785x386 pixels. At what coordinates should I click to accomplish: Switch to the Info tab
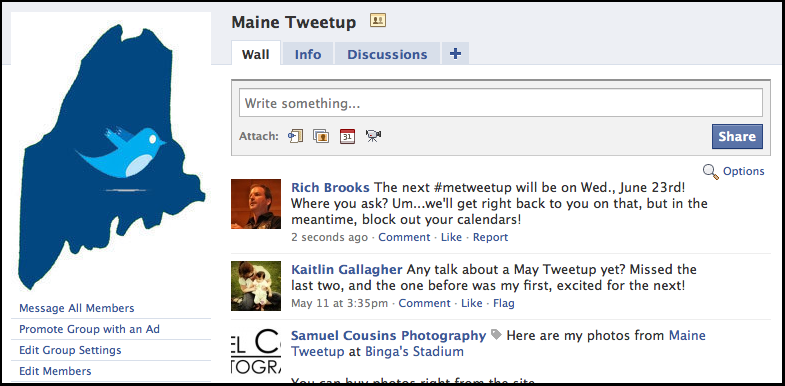[x=308, y=54]
